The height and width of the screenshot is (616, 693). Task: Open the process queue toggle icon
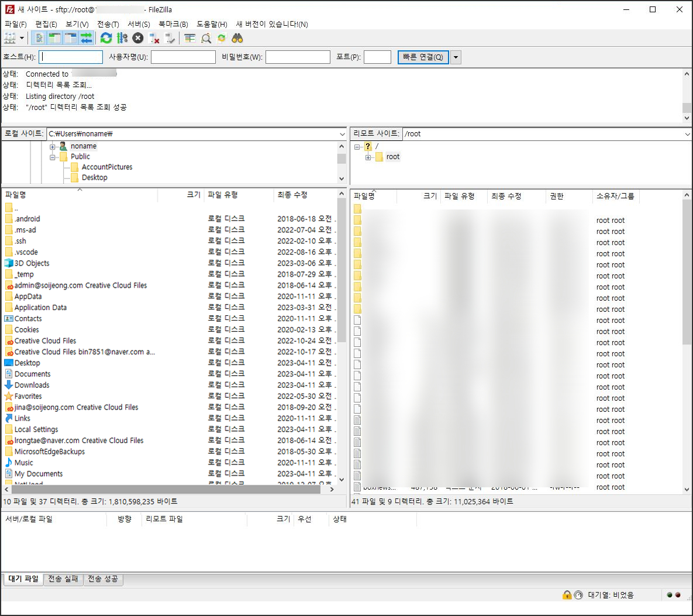pos(122,38)
